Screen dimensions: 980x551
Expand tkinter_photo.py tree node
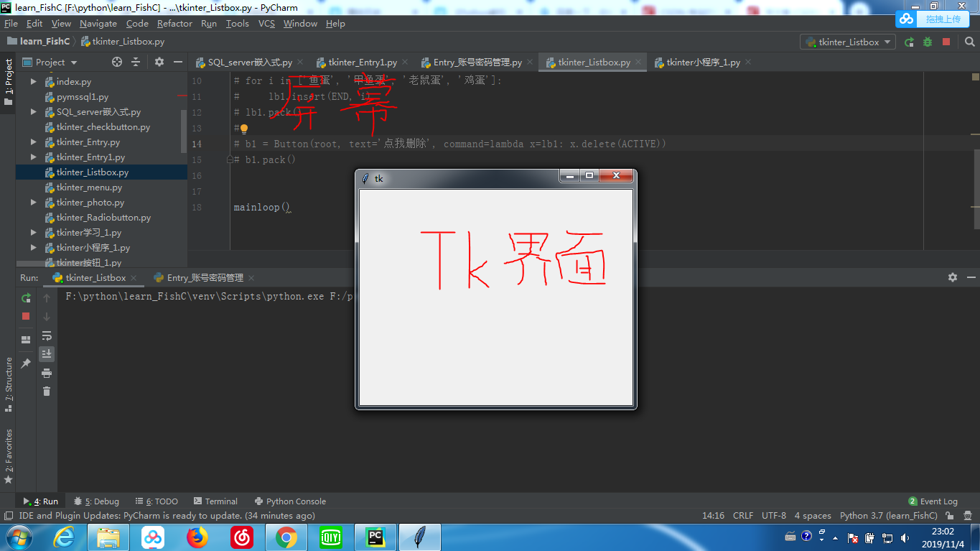pyautogui.click(x=33, y=203)
